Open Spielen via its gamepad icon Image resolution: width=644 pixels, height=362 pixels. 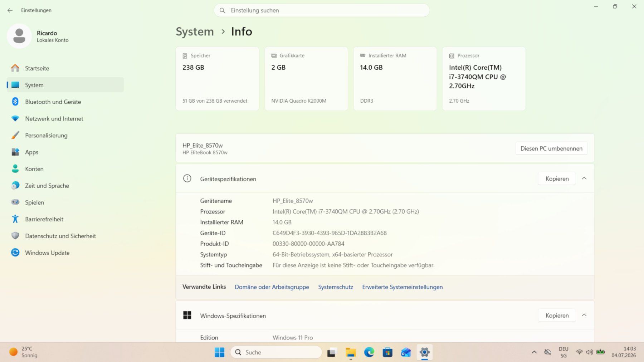coord(15,202)
